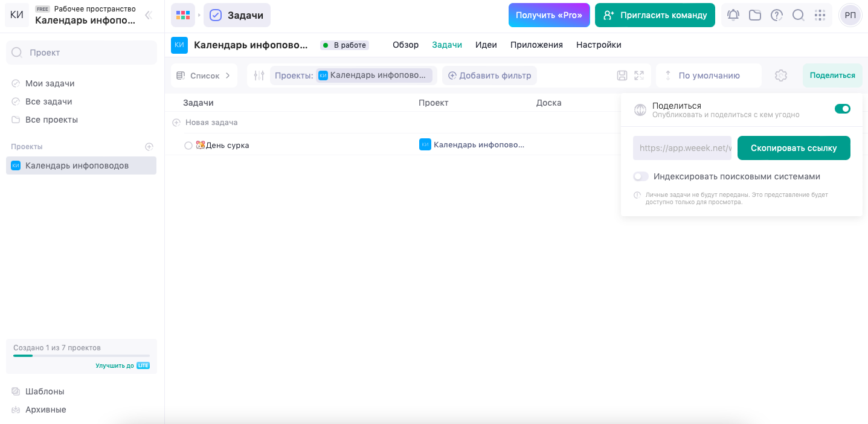Open search via magnifier icon in header

click(798, 15)
